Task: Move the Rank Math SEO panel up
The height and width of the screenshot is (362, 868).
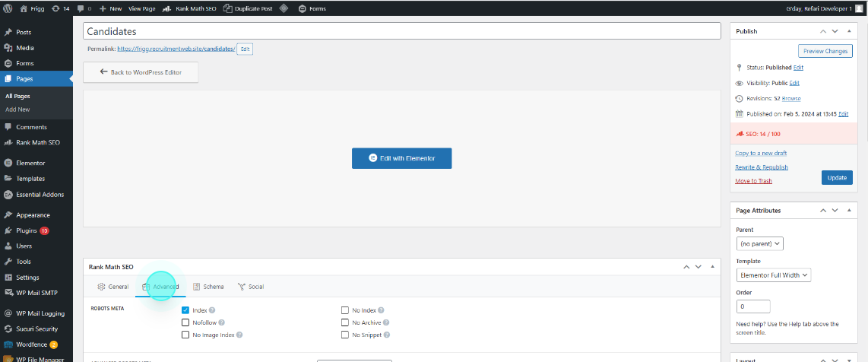Action: pyautogui.click(x=686, y=267)
